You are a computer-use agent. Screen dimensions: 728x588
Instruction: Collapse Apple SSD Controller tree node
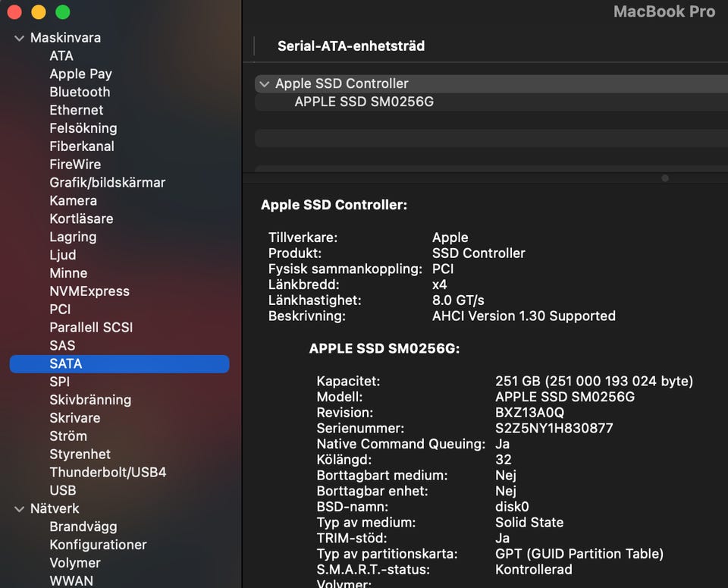(264, 84)
